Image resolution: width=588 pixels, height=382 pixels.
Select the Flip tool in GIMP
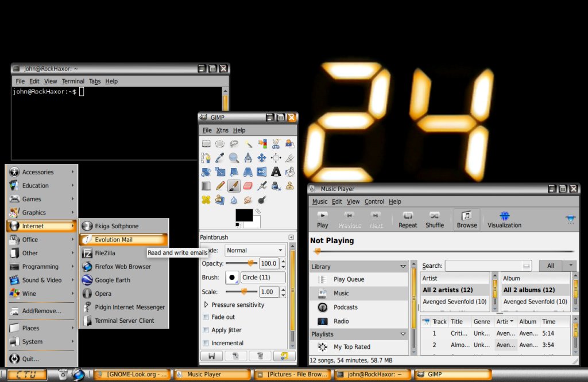pyautogui.click(x=262, y=171)
